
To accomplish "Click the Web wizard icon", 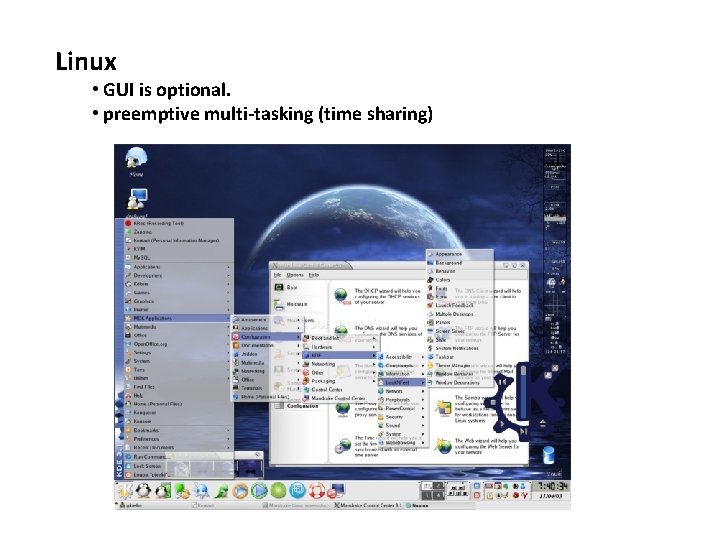I will pyautogui.click(x=443, y=446).
